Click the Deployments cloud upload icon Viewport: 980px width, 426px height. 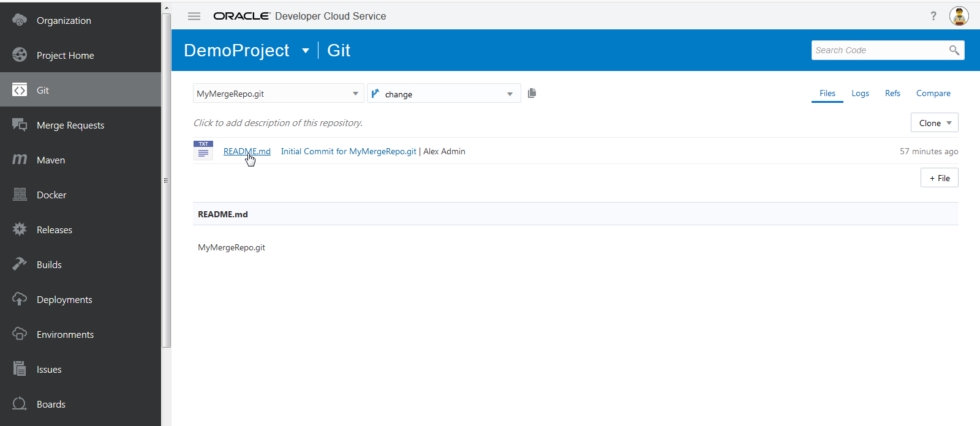point(20,299)
